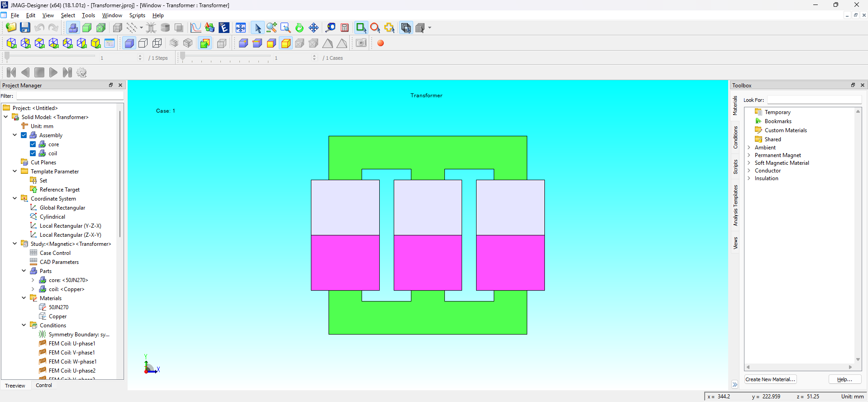Switch to the Control tab
The image size is (868, 402).
pyautogui.click(x=44, y=386)
